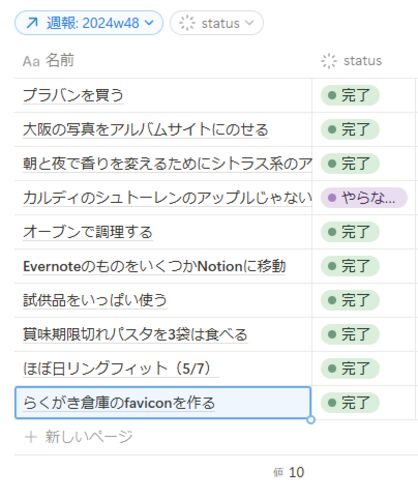
Task: Click the row count value 10
Action: 296,472
